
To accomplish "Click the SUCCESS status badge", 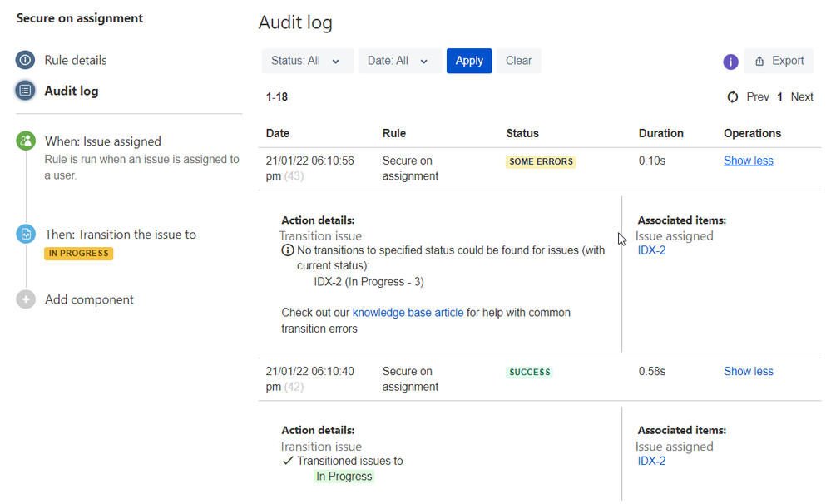I will (x=529, y=372).
